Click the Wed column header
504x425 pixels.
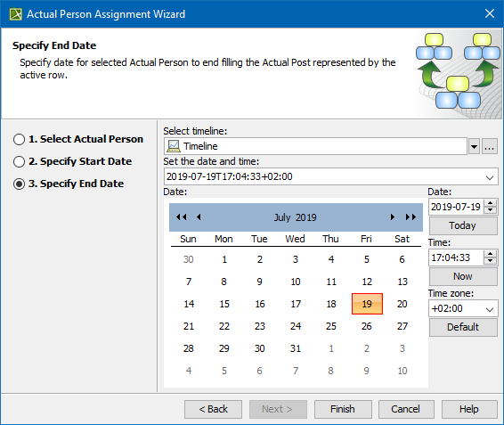295,239
